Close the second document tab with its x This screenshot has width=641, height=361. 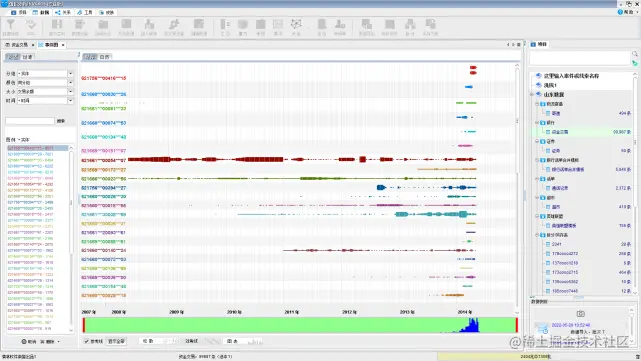pos(63,45)
